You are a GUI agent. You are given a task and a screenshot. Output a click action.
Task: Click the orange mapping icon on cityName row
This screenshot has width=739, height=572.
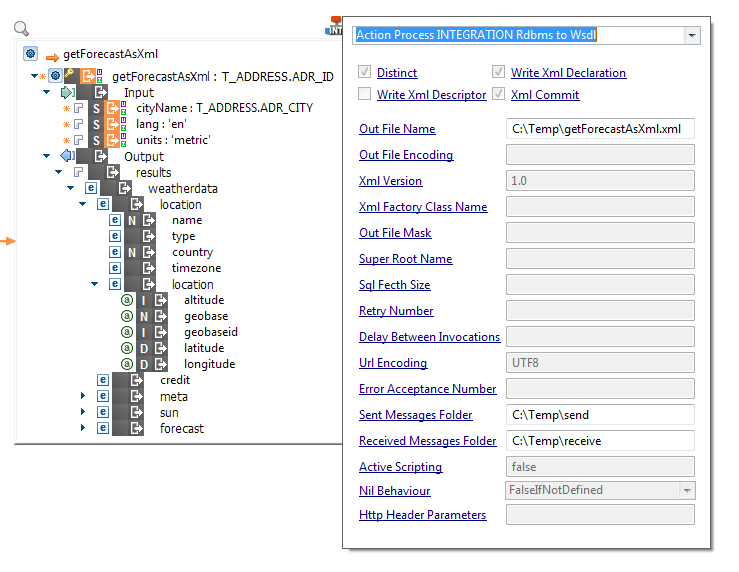click(113, 108)
